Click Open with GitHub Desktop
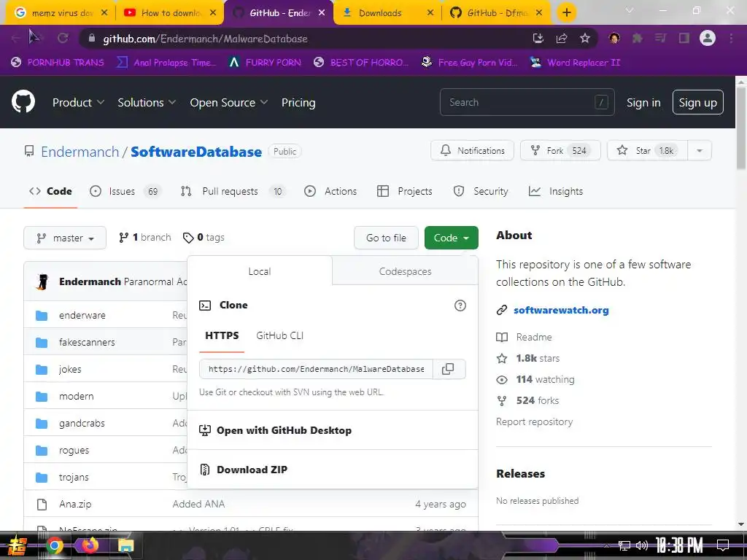 point(284,430)
